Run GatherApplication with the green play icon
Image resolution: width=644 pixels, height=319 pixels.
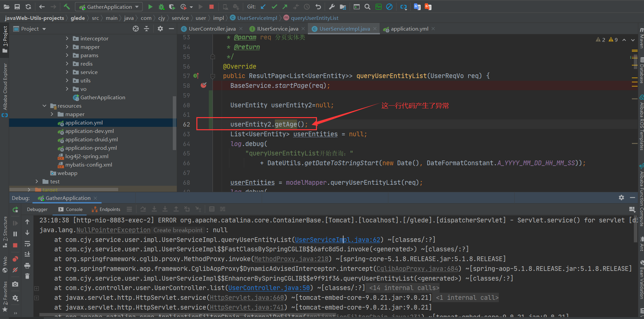[150, 7]
